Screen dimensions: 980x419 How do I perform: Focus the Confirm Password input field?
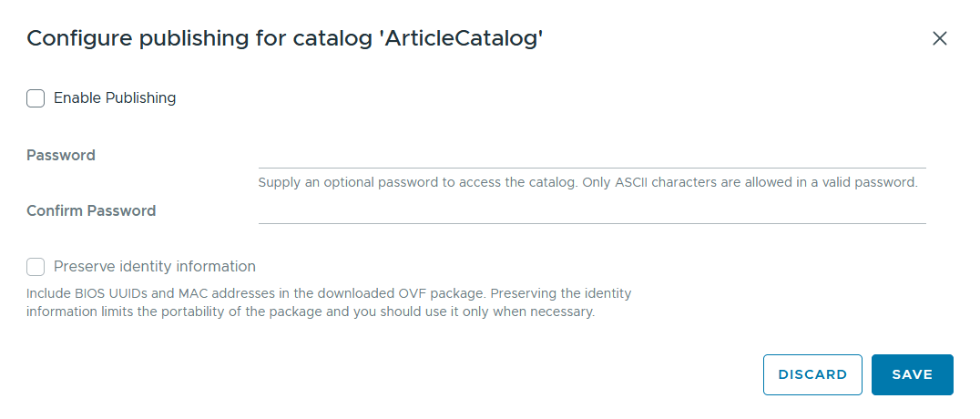click(x=592, y=212)
